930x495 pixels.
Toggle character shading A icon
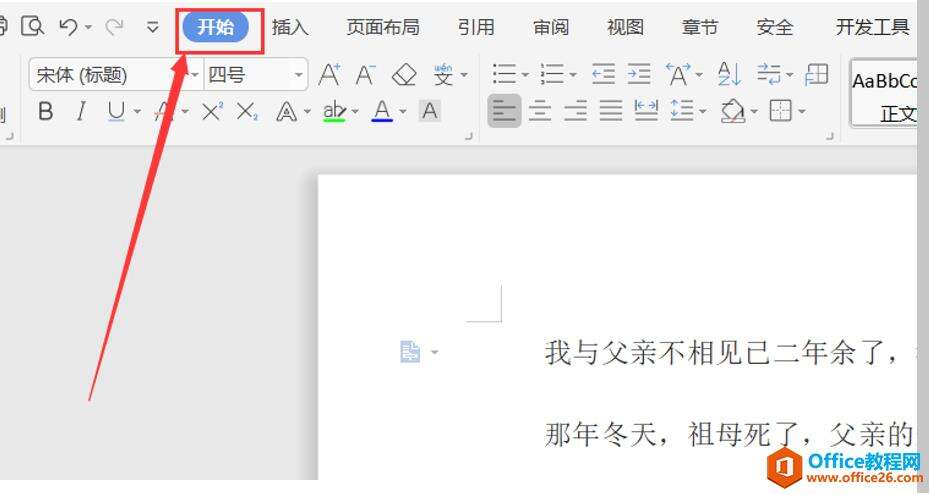[430, 111]
